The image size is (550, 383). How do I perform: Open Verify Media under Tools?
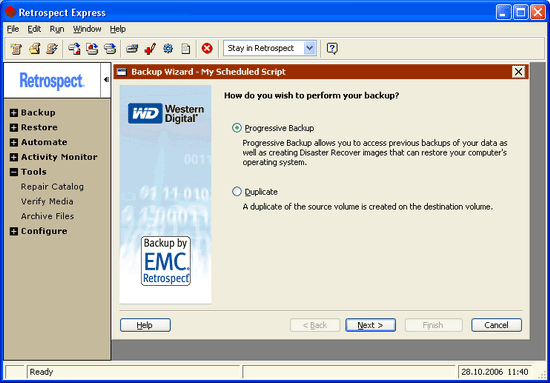(x=47, y=201)
